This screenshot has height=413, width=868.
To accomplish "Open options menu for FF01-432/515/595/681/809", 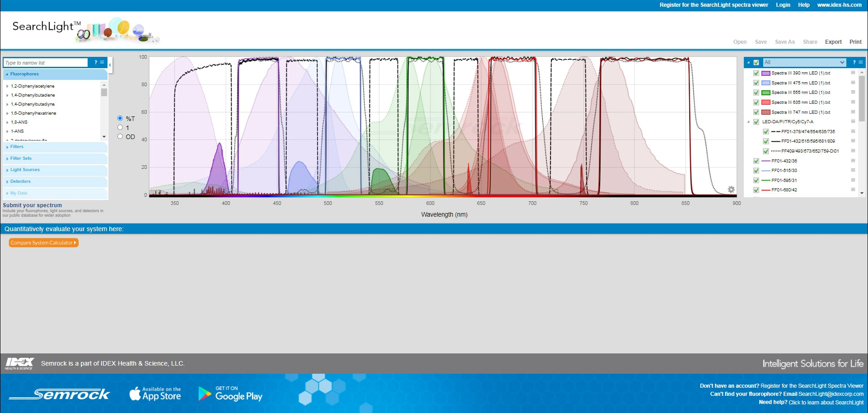I will pyautogui.click(x=853, y=141).
